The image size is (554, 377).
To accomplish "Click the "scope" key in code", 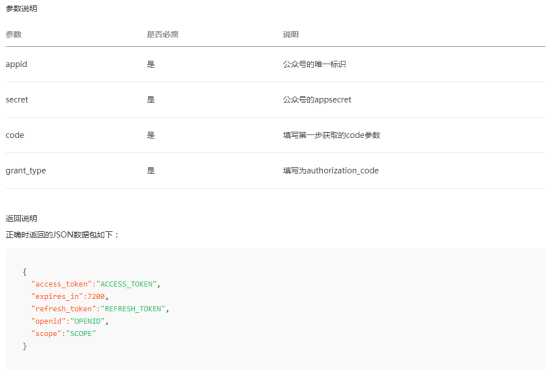I will [46, 334].
